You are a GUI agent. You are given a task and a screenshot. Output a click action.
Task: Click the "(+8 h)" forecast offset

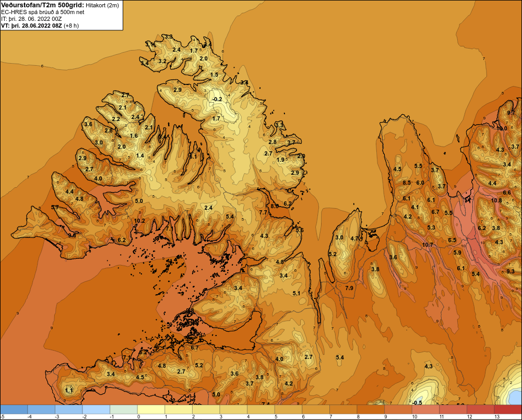(x=72, y=26)
